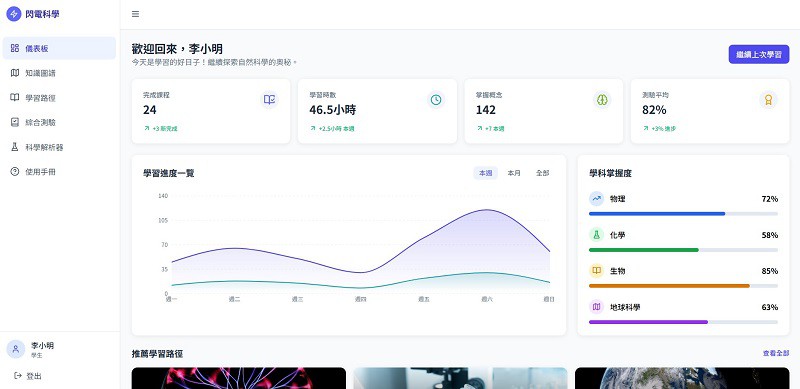The width and height of the screenshot is (800, 389).
Task: Click the clock icon on 學習時數 card
Action: tap(436, 100)
